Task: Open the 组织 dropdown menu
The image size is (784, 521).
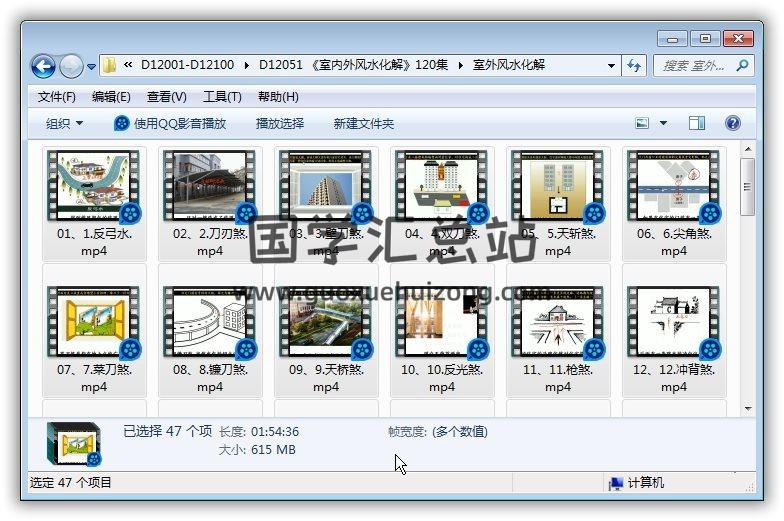Action: 65,124
